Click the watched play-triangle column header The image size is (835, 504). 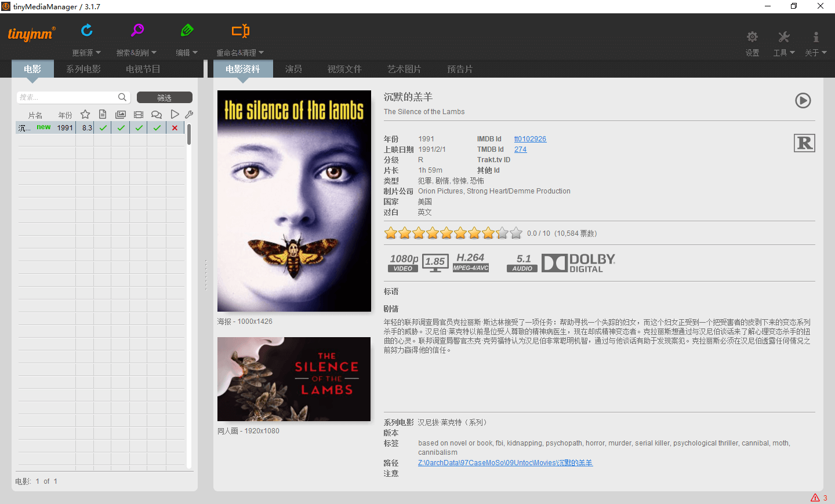tap(175, 115)
